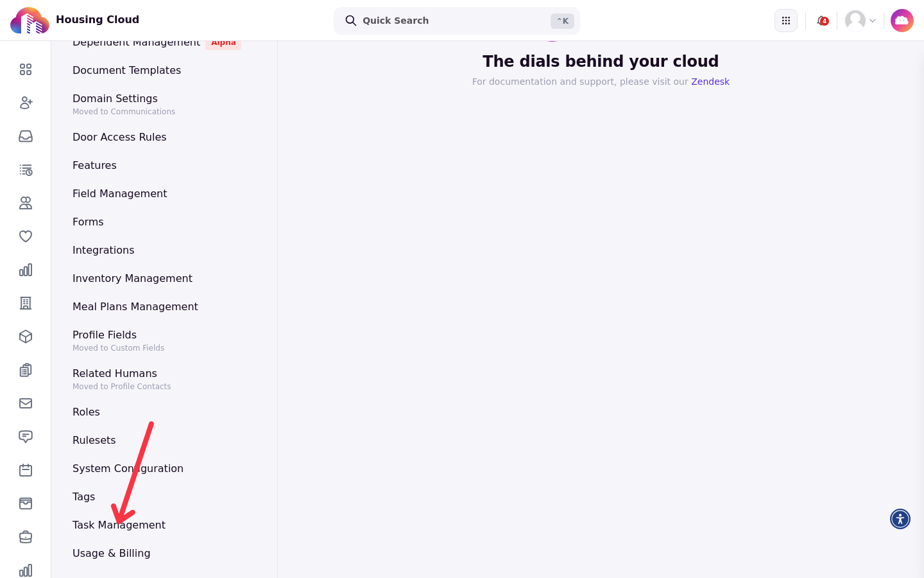This screenshot has width=924, height=578.
Task: Open the bar chart icon below the heart
Action: pyautogui.click(x=26, y=270)
